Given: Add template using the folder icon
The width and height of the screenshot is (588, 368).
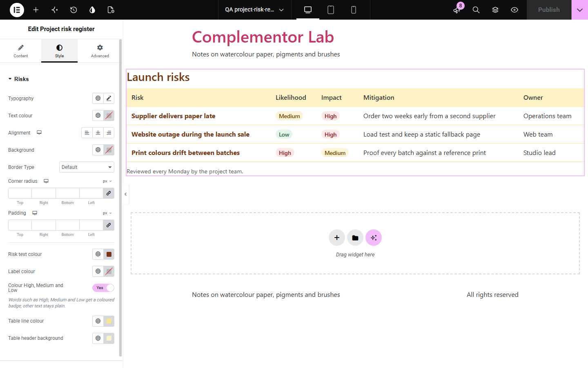Looking at the screenshot, I should (355, 238).
